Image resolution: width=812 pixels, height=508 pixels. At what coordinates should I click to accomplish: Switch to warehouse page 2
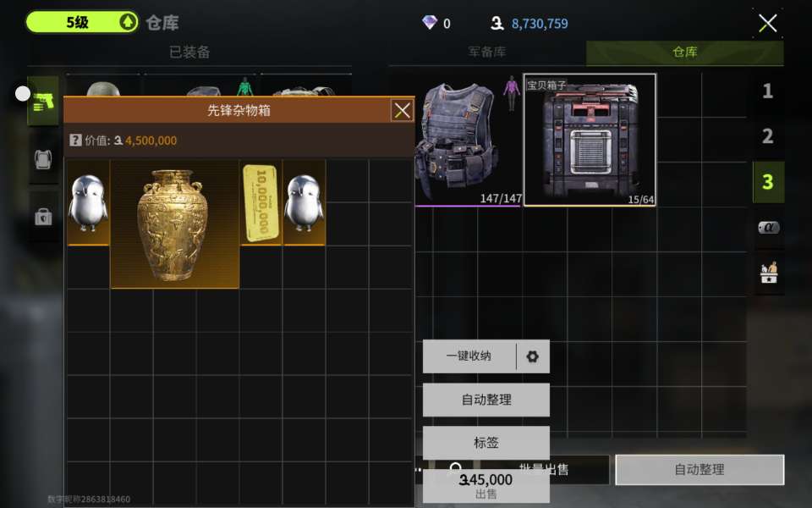coord(767,136)
